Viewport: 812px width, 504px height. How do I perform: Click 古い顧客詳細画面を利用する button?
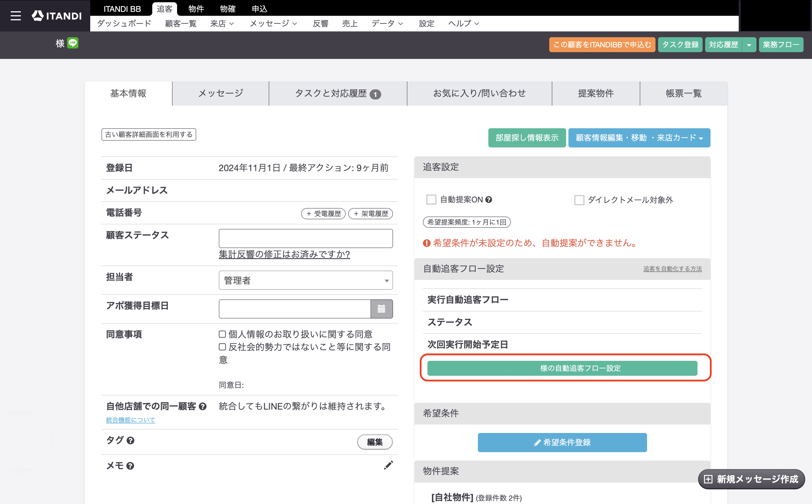tap(149, 135)
